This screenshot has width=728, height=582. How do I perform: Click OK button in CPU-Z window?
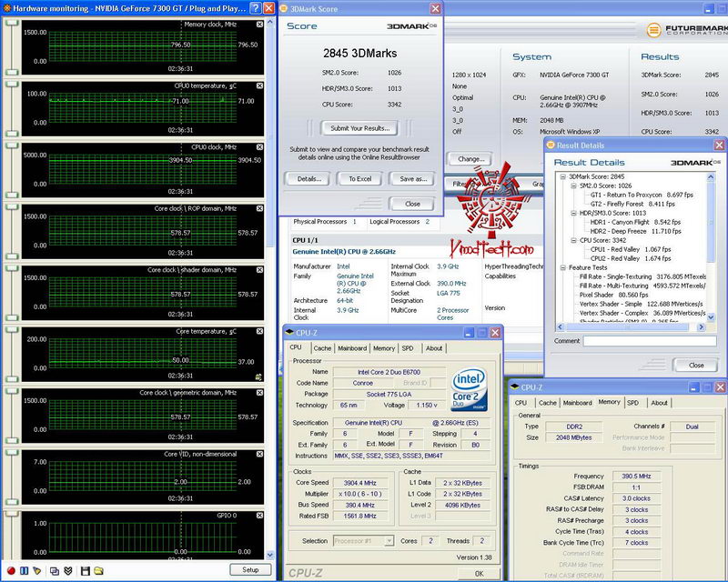point(480,574)
